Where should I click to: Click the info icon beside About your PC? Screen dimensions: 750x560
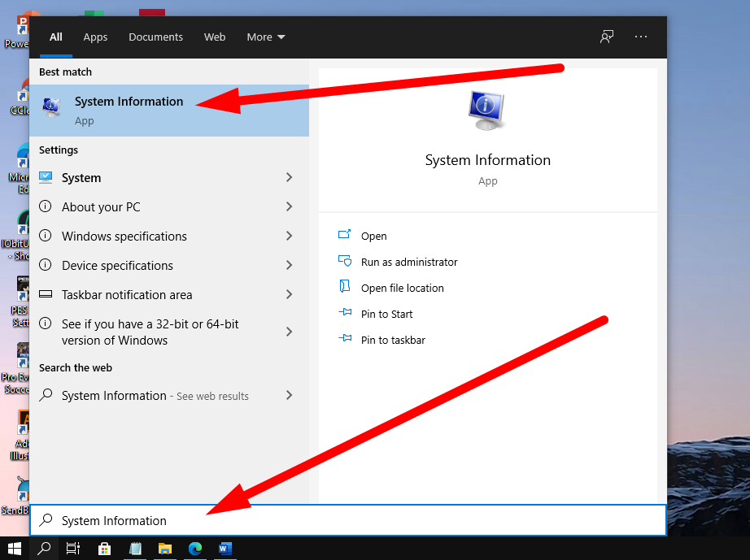tap(45, 206)
